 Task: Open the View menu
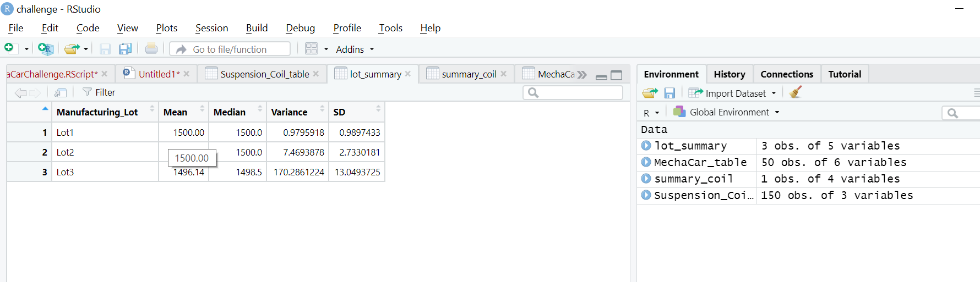coord(127,28)
